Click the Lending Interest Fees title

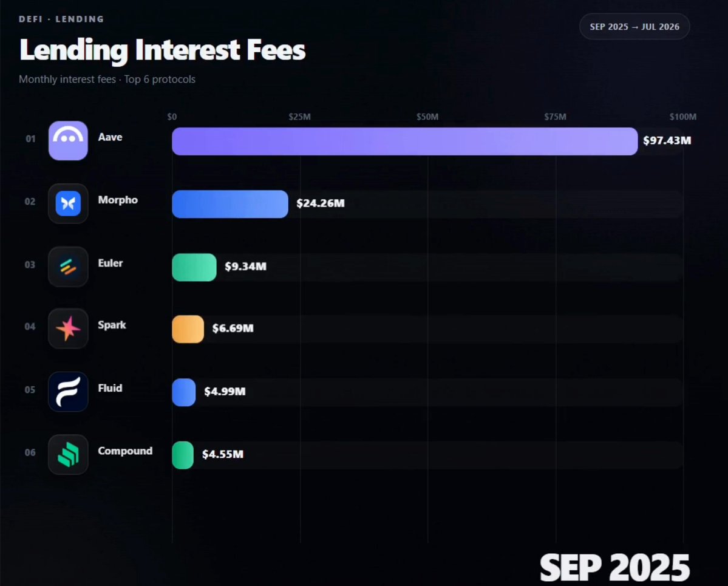pyautogui.click(x=163, y=50)
